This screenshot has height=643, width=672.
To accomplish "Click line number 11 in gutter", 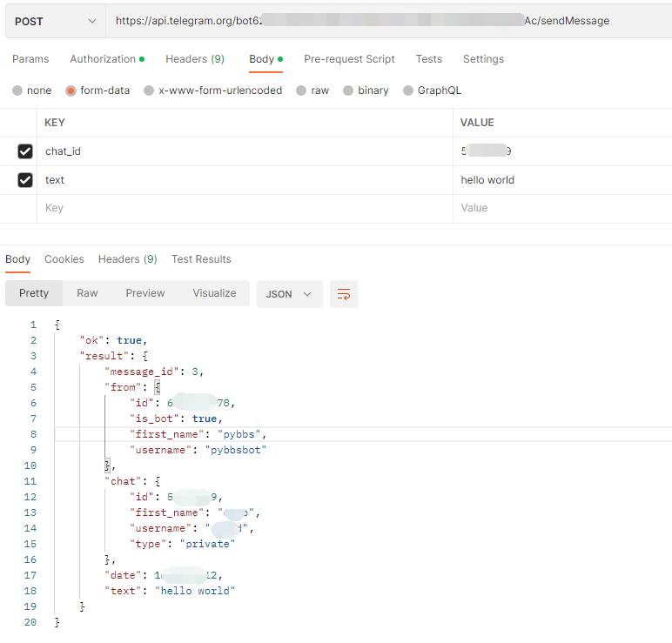I will click(x=30, y=481).
